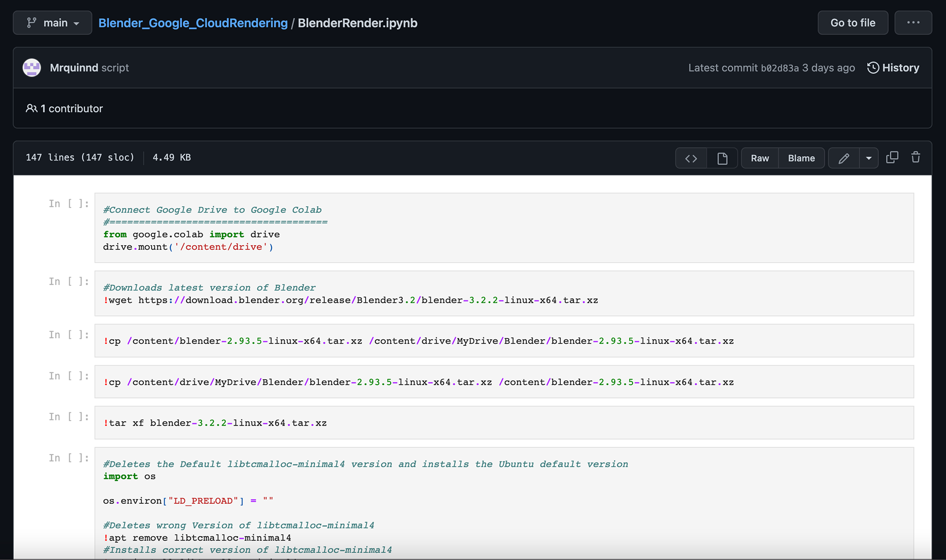The height and width of the screenshot is (560, 946).
Task: Open latest commit b02d83a
Action: point(779,68)
